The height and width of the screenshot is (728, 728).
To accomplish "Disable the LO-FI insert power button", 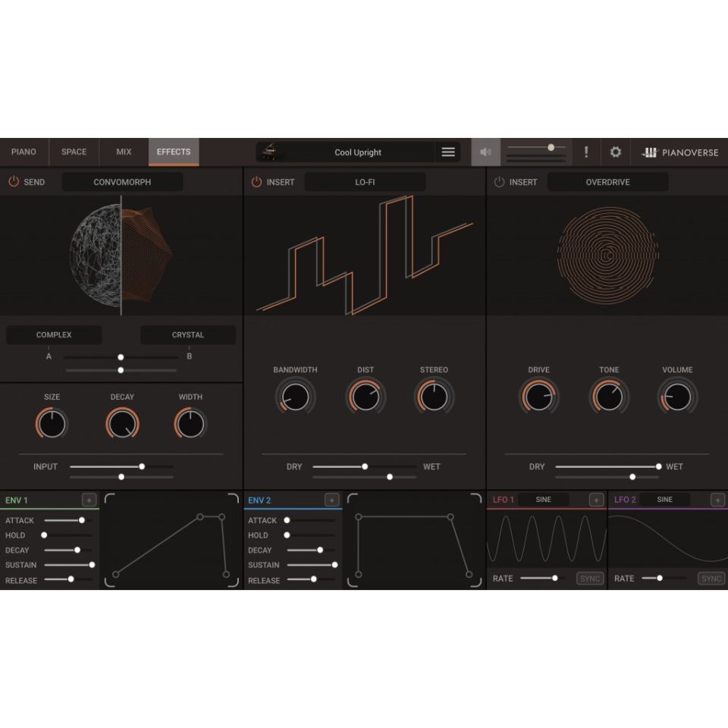I will pyautogui.click(x=256, y=182).
